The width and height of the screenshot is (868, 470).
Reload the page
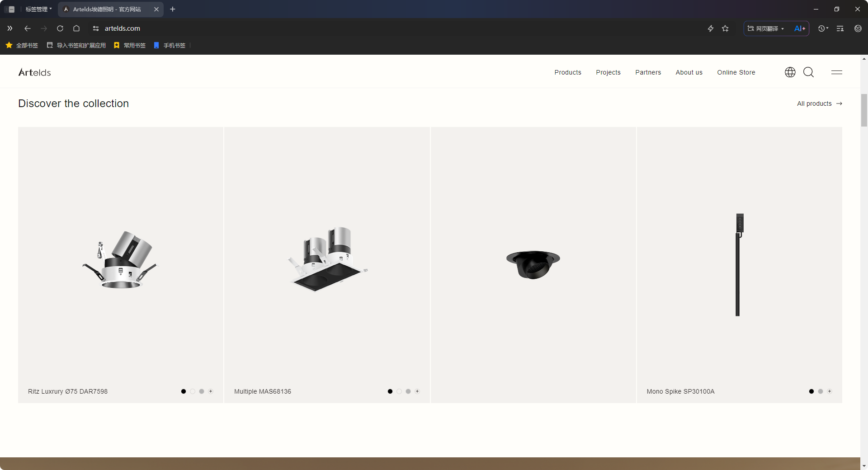point(60,28)
